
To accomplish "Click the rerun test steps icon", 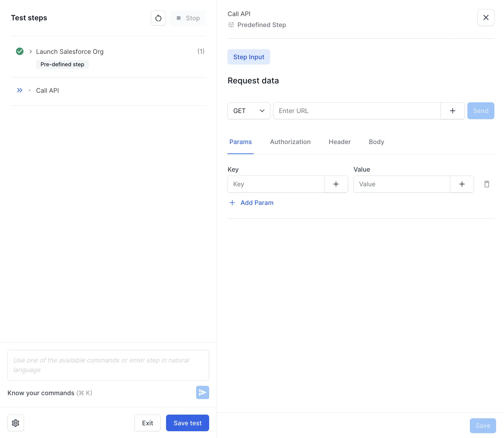I will click(x=158, y=18).
